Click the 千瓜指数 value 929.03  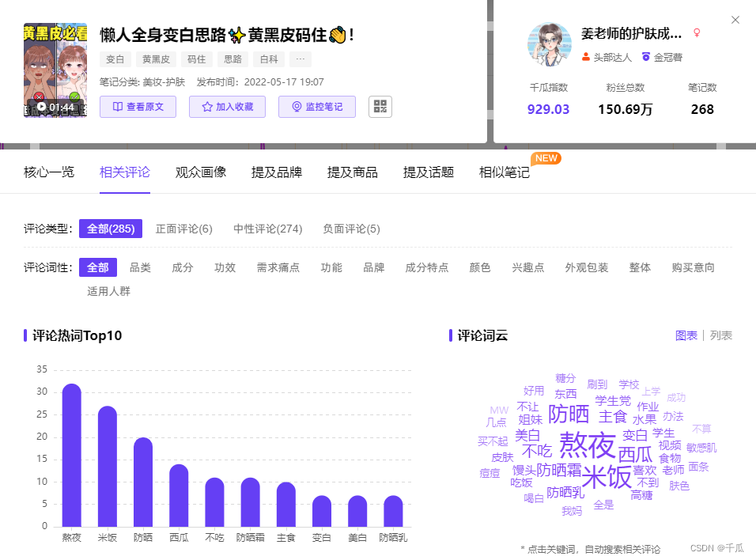click(x=548, y=109)
